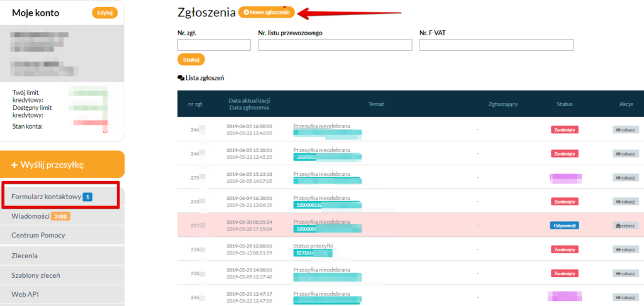This screenshot has width=644, height=306.
Task: Click the Edytuj button in Moje konto
Action: click(104, 13)
